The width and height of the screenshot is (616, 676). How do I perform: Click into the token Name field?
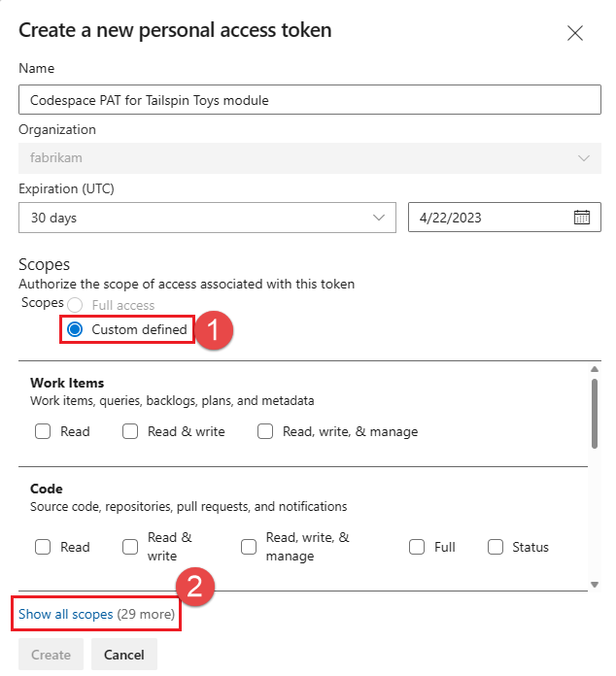[x=309, y=100]
